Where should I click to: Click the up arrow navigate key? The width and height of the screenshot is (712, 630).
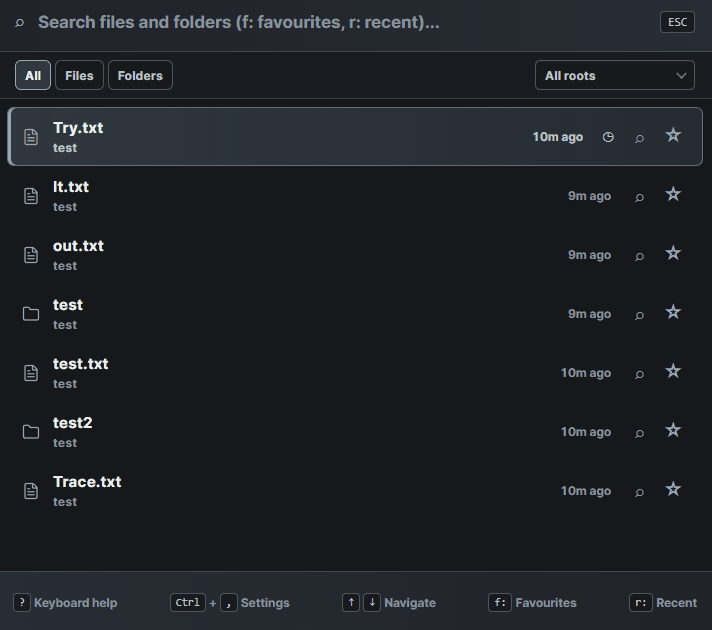point(351,603)
